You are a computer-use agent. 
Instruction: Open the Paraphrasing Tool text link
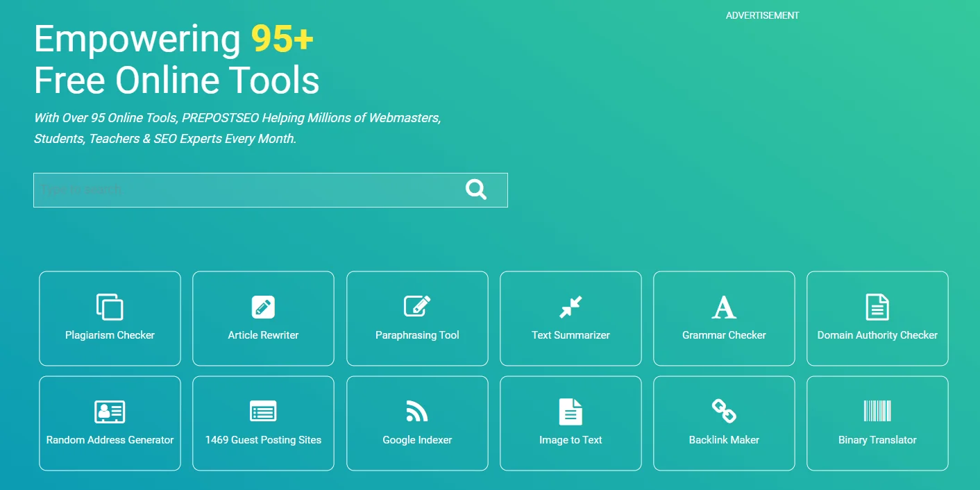[417, 335]
